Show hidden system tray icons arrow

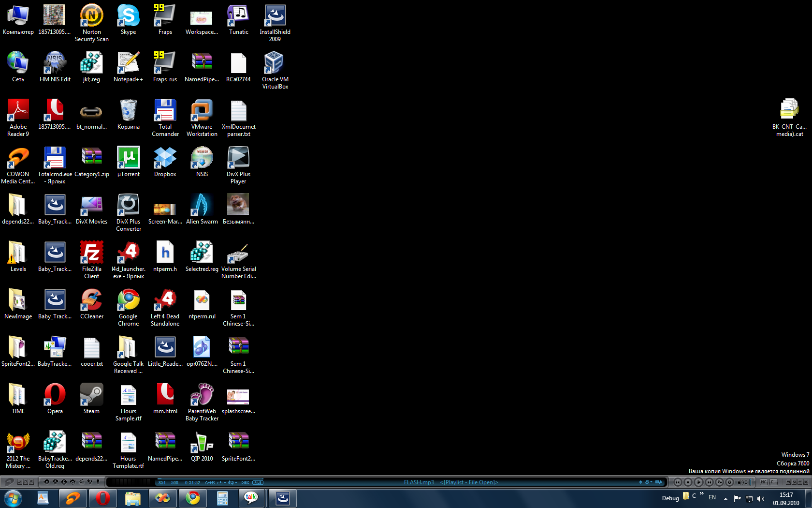tap(725, 498)
